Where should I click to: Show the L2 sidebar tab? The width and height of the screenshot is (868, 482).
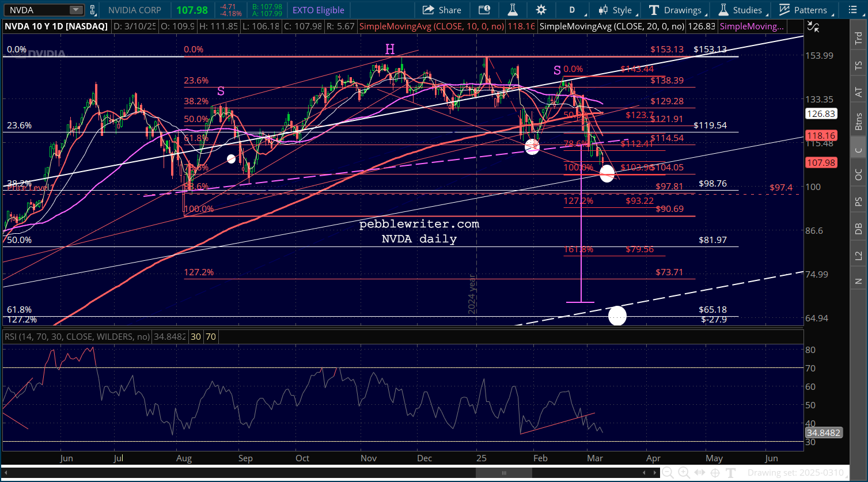[x=858, y=255]
